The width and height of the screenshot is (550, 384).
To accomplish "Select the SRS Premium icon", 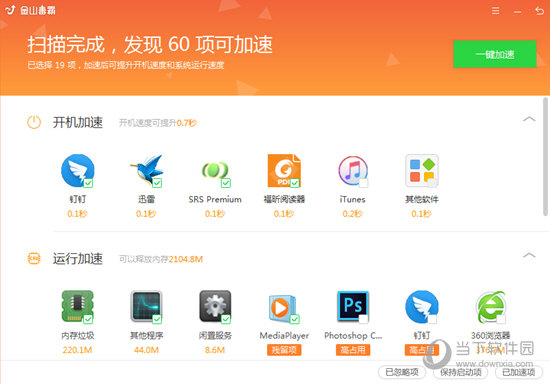I will pyautogui.click(x=215, y=171).
